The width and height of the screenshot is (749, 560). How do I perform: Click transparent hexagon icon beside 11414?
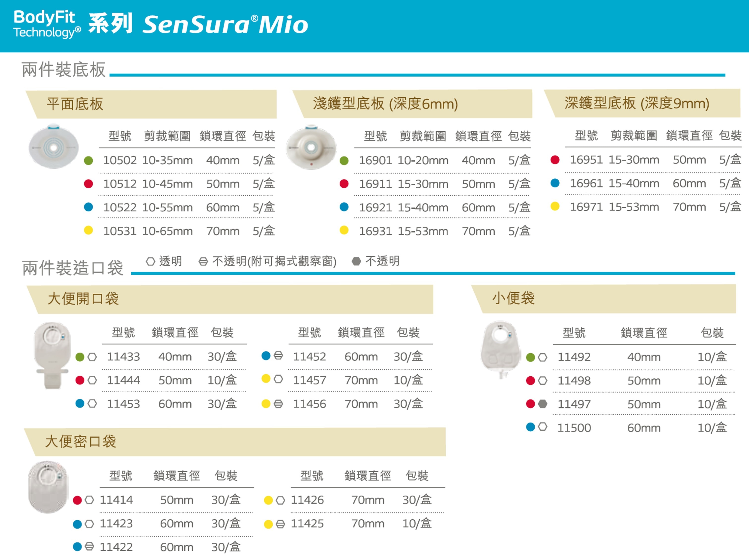pos(89,500)
